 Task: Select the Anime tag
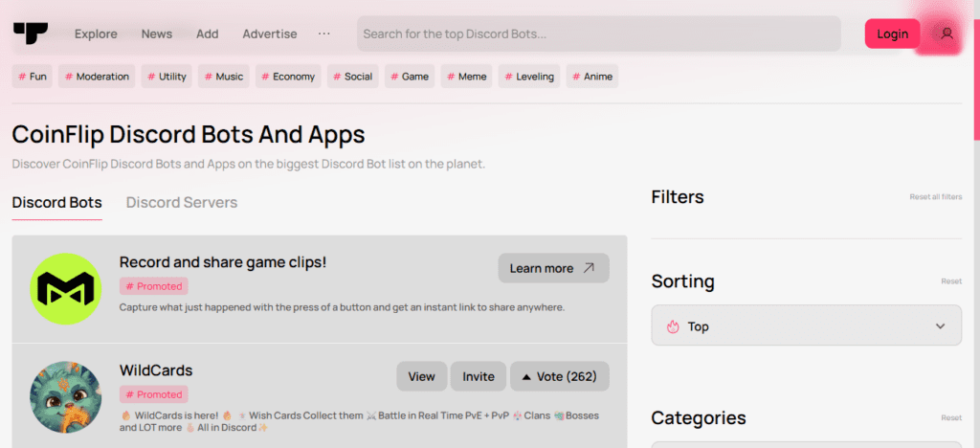pyautogui.click(x=592, y=77)
